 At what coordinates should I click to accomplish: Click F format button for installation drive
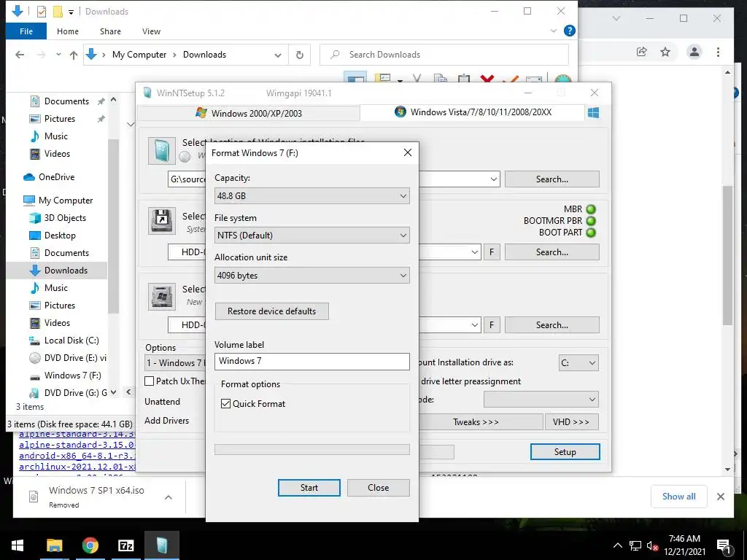coord(492,325)
